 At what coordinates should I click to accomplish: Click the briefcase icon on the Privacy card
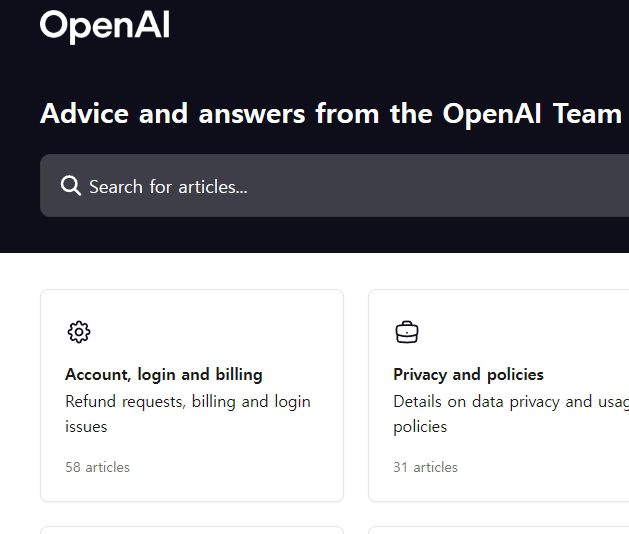click(407, 332)
